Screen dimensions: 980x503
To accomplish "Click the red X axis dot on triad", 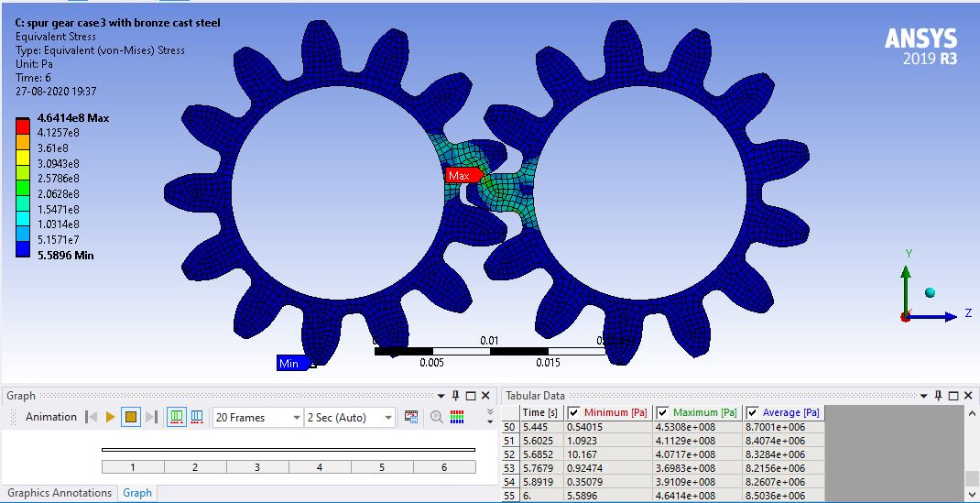I will tap(906, 317).
